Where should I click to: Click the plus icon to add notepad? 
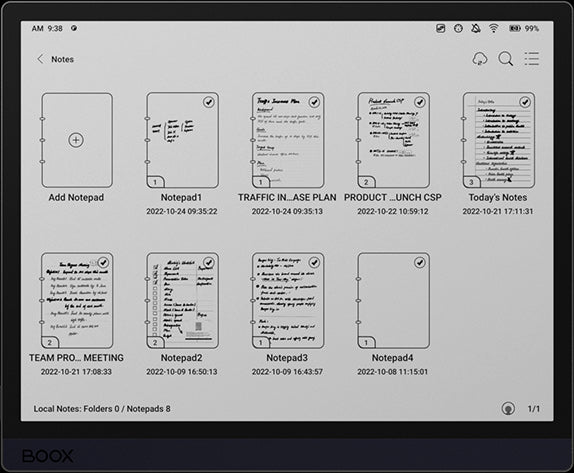point(76,140)
